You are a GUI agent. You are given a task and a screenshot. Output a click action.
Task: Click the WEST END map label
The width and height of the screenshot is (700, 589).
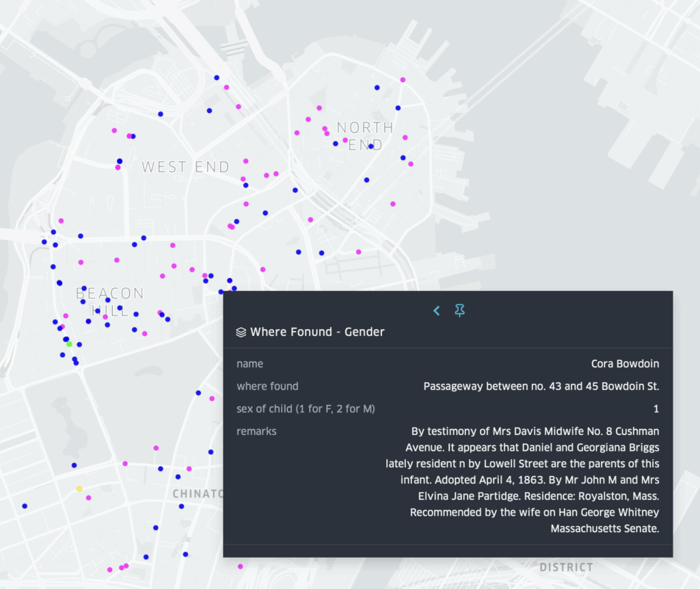[186, 167]
